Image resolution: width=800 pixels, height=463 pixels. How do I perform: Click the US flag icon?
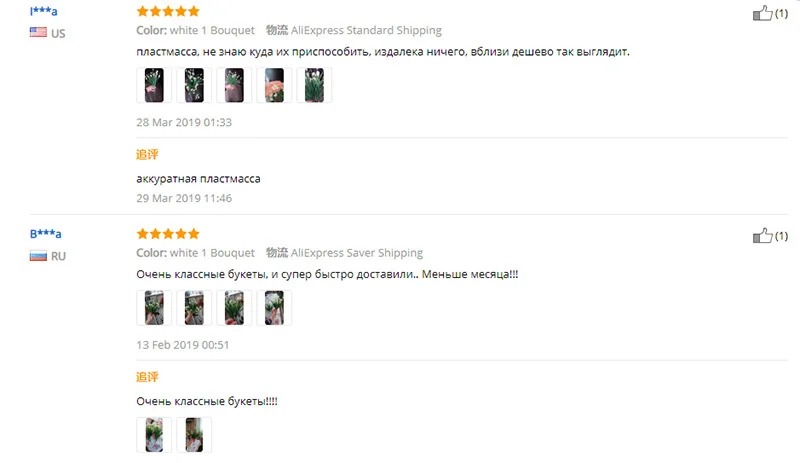[x=38, y=33]
